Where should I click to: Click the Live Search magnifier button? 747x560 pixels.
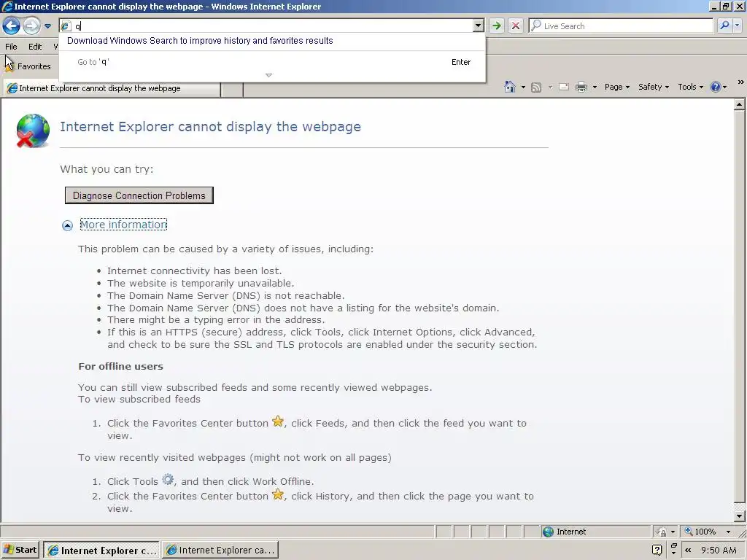(724, 26)
